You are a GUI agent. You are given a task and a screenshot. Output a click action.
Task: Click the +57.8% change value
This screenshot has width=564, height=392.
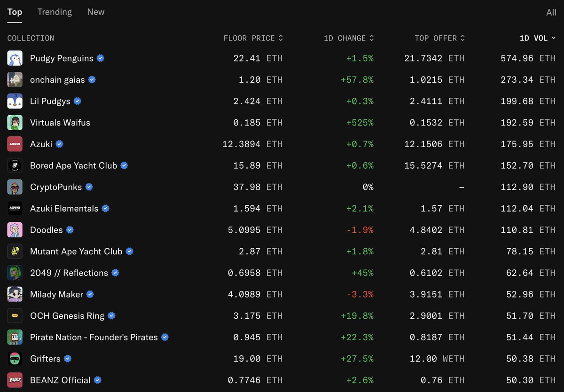(357, 80)
